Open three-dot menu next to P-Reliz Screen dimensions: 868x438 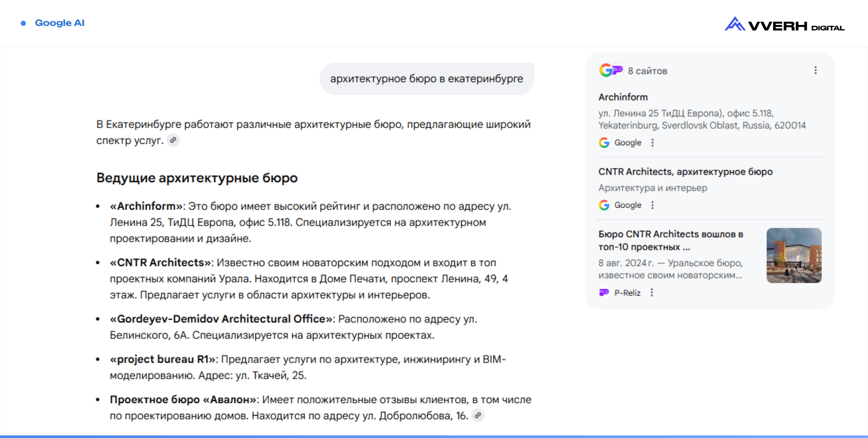point(652,293)
